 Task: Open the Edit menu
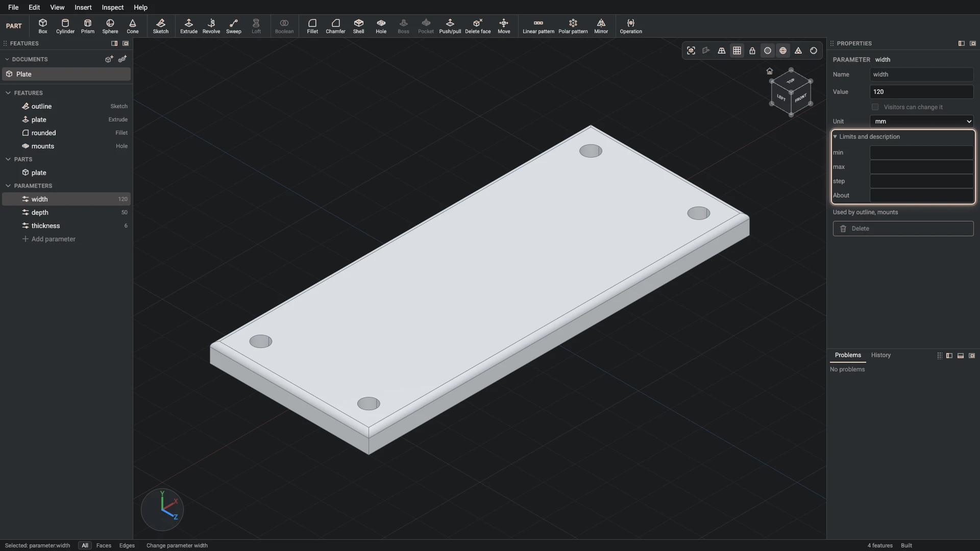tap(34, 7)
